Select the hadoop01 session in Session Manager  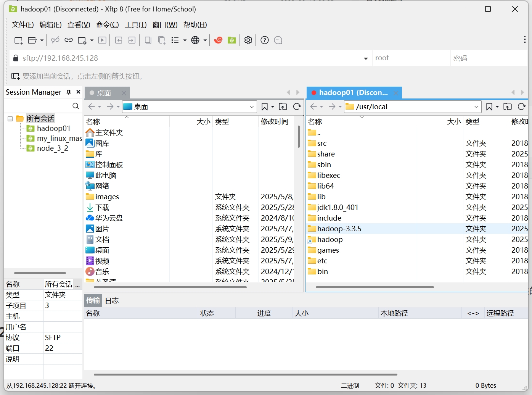click(x=53, y=128)
